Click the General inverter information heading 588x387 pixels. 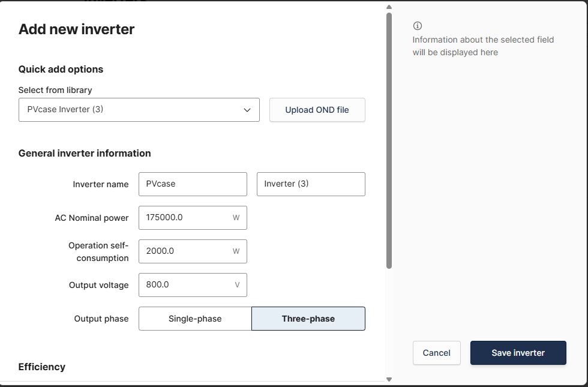pos(85,154)
